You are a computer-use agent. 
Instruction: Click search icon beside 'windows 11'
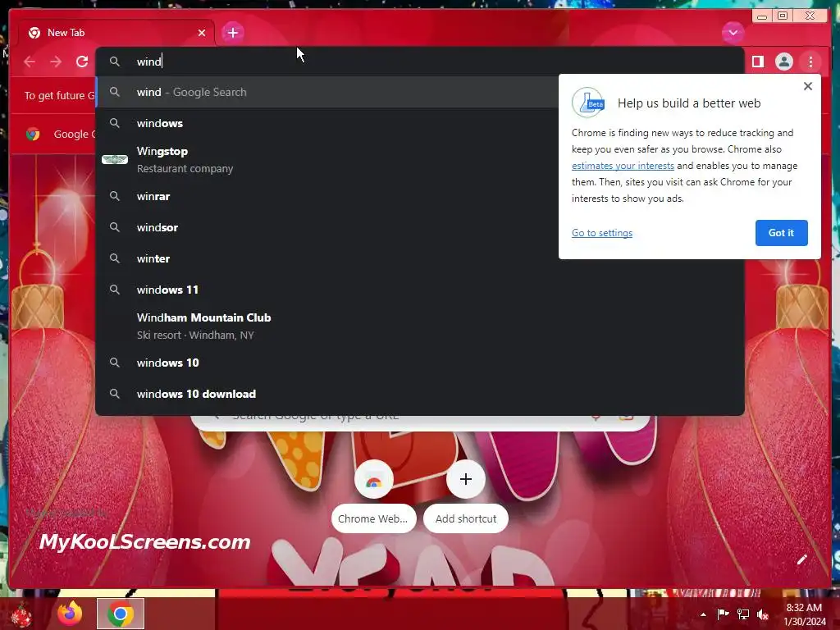tap(114, 290)
